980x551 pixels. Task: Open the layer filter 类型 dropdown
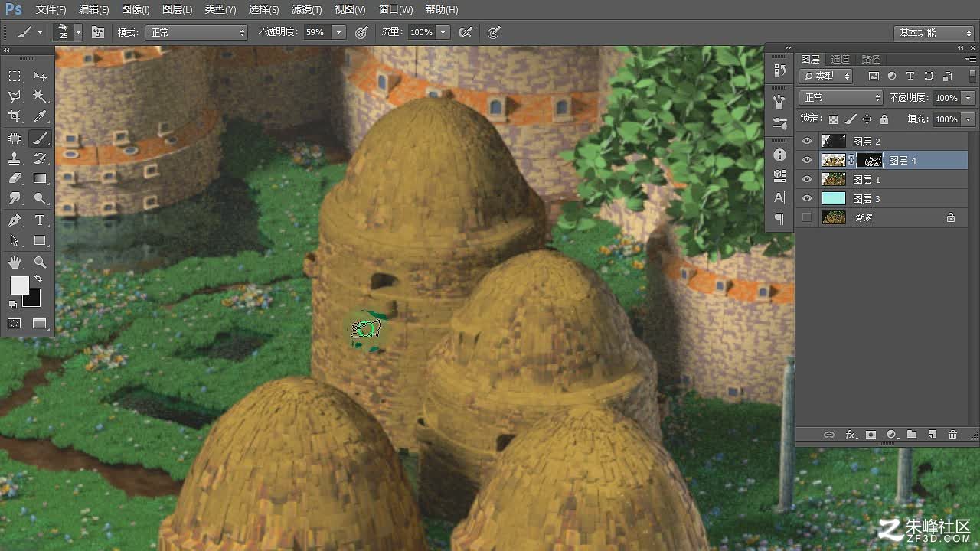click(826, 76)
